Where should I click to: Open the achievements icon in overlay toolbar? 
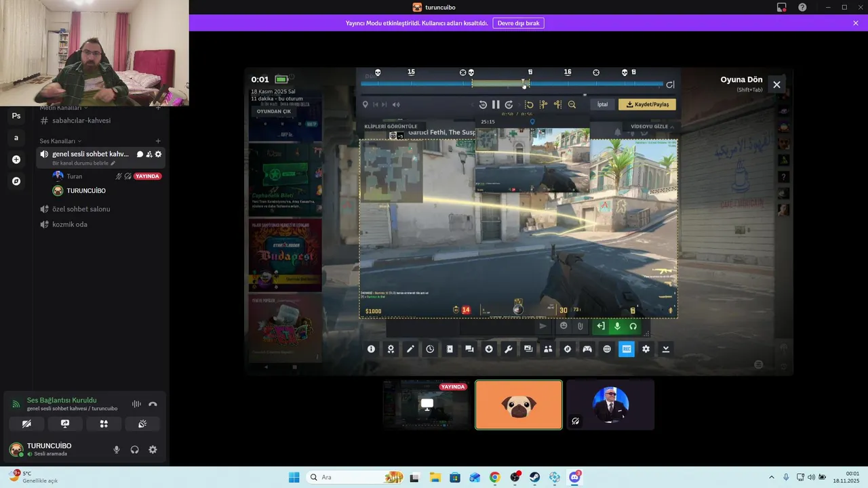click(391, 349)
